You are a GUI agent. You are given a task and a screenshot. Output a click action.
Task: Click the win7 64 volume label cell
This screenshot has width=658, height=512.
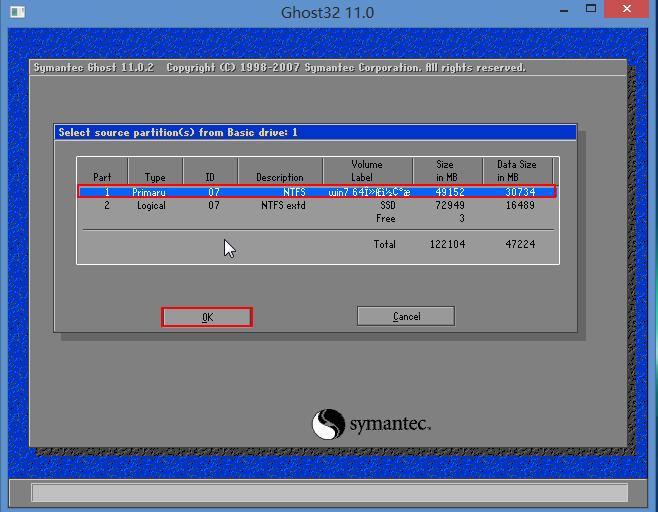coord(369,192)
